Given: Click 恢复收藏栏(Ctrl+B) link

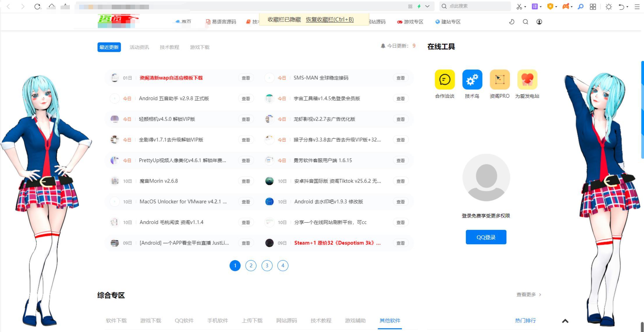Looking at the screenshot, I should click(x=330, y=19).
